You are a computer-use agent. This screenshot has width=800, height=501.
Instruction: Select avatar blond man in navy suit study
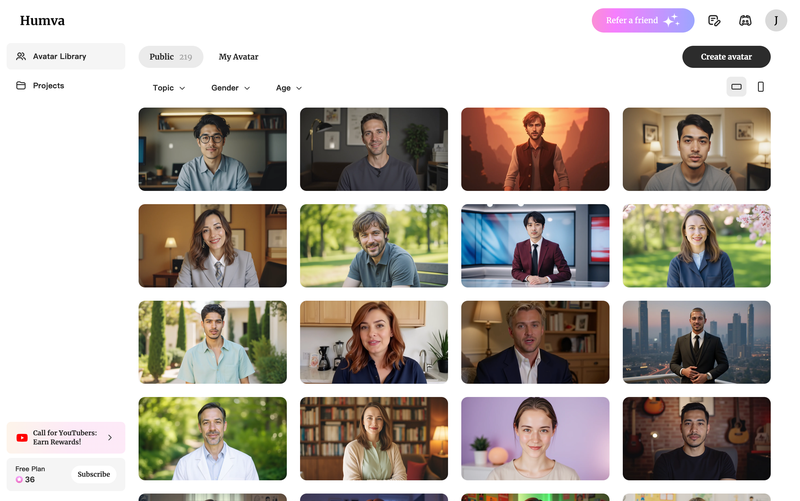click(535, 342)
